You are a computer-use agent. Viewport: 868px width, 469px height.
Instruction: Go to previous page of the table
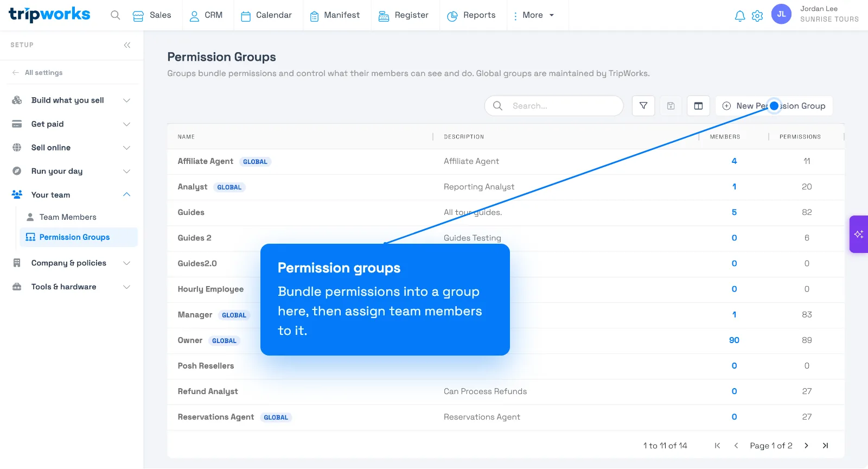tap(736, 446)
